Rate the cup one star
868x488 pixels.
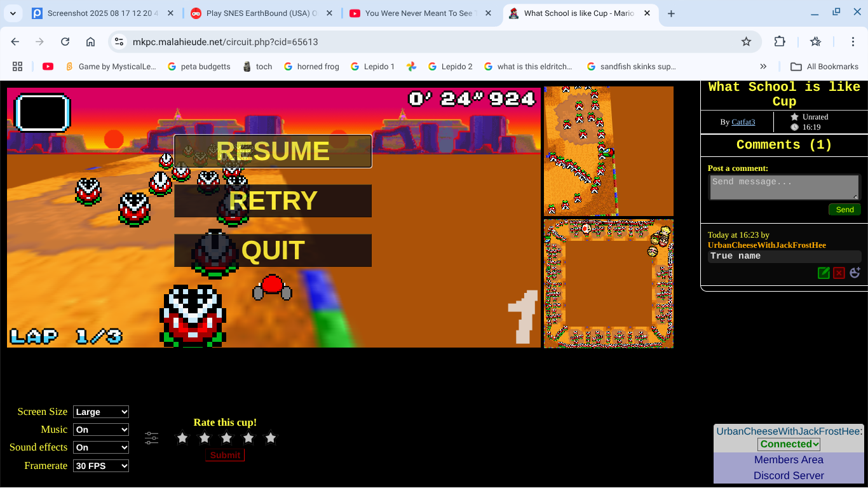coord(182,438)
